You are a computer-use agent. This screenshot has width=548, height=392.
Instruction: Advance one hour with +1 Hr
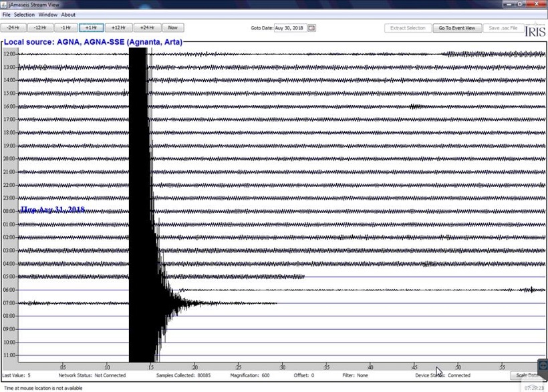91,28
